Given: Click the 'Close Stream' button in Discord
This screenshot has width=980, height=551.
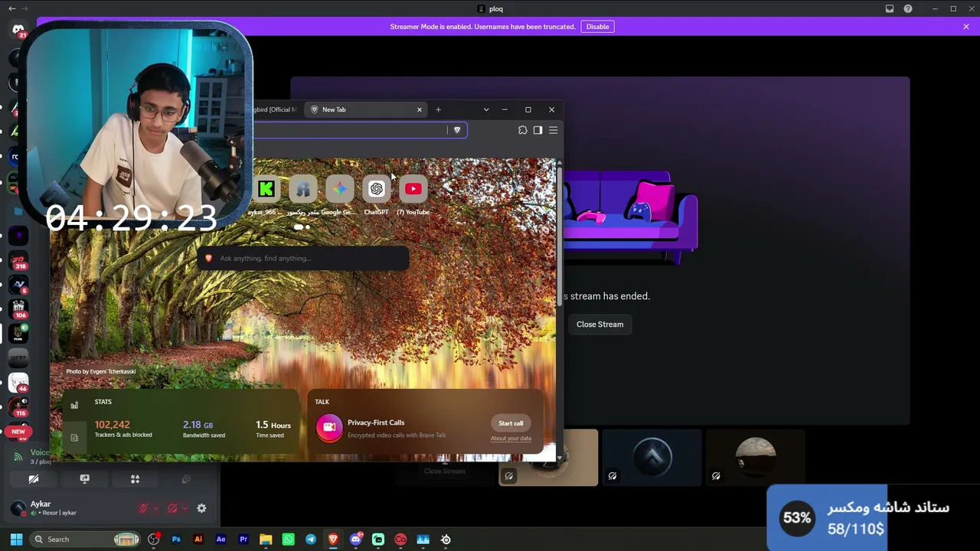Looking at the screenshot, I should [600, 324].
